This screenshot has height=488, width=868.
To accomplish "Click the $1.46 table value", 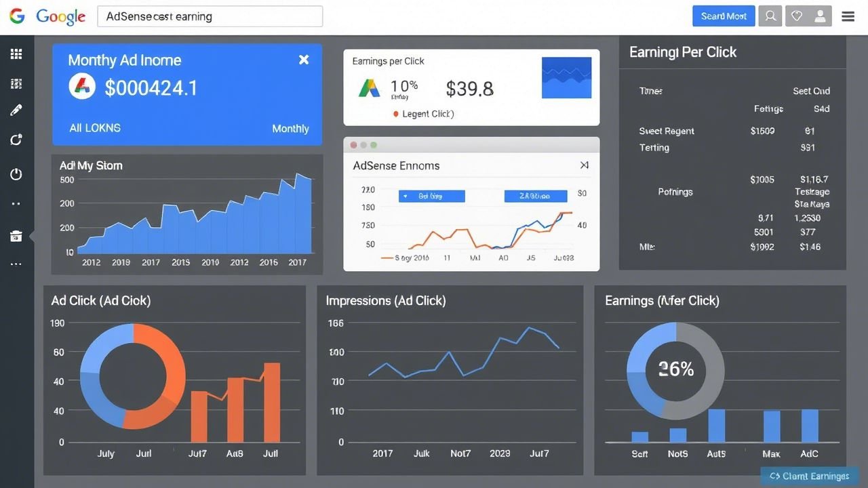I will point(810,247).
